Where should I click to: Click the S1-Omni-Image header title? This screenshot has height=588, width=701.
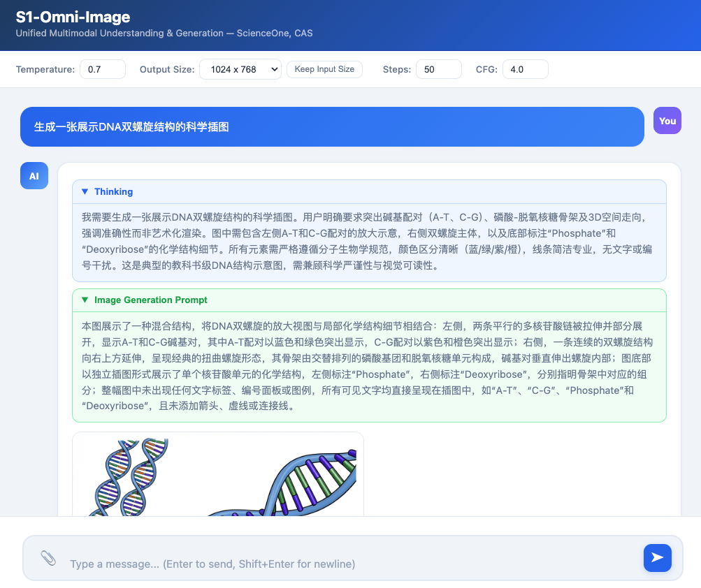point(73,17)
